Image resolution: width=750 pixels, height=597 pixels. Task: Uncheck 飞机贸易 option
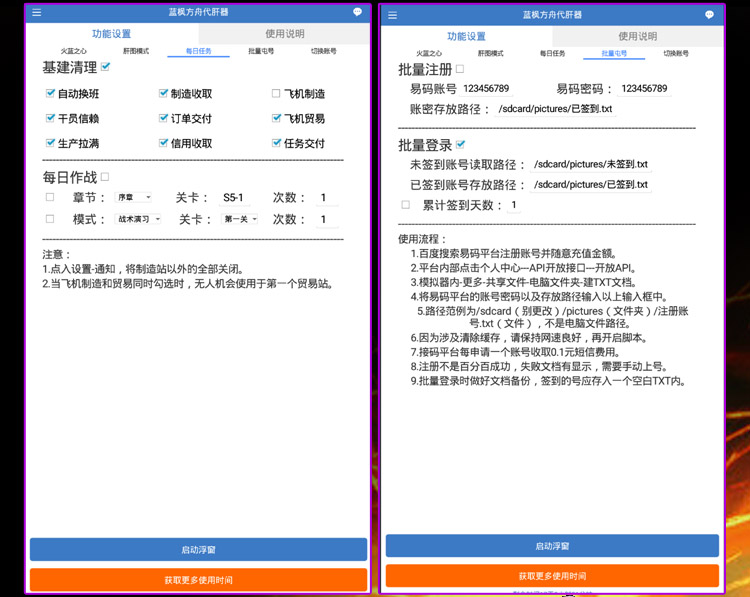click(276, 118)
